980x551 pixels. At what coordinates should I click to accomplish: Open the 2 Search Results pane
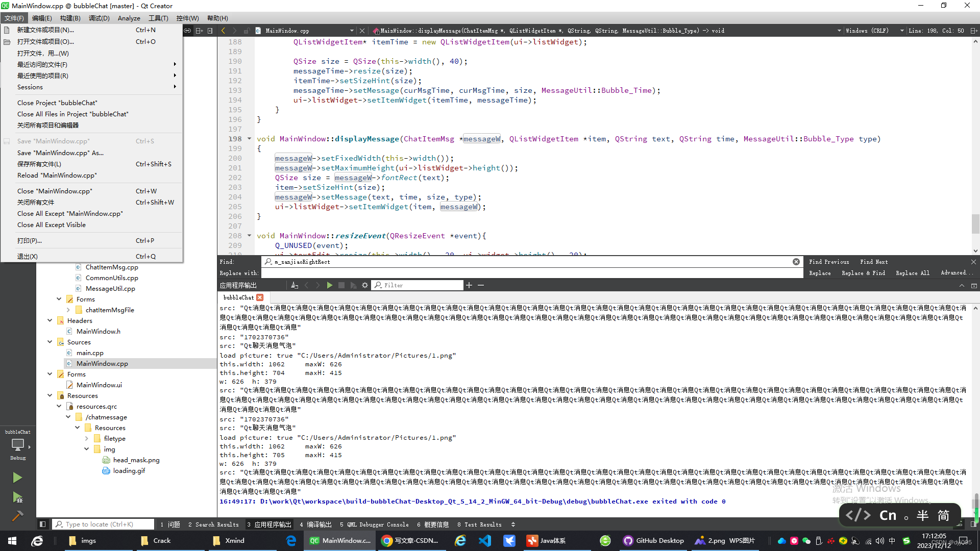pyautogui.click(x=213, y=524)
